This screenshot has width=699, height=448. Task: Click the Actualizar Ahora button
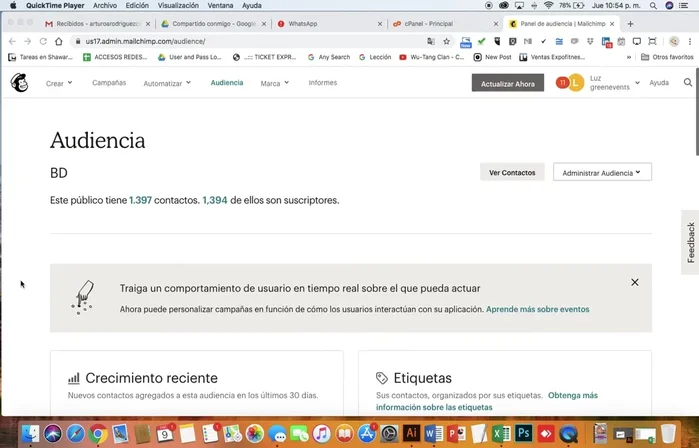[x=508, y=83]
